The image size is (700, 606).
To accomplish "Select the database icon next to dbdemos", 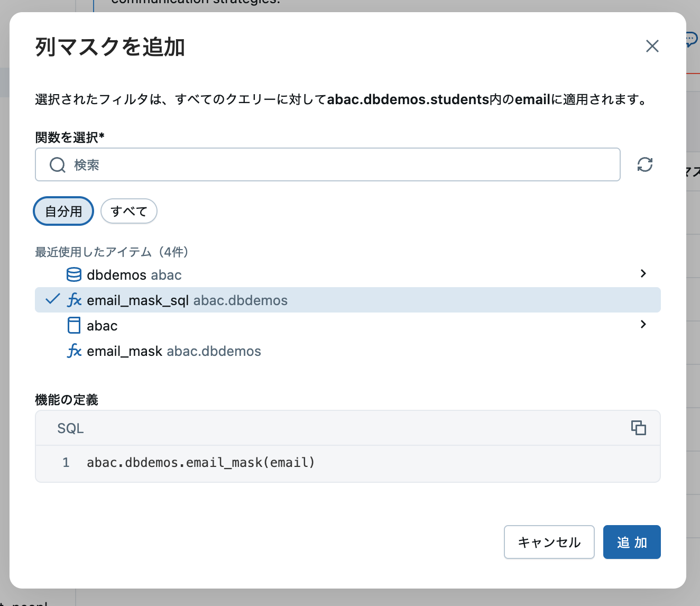I will (x=73, y=274).
